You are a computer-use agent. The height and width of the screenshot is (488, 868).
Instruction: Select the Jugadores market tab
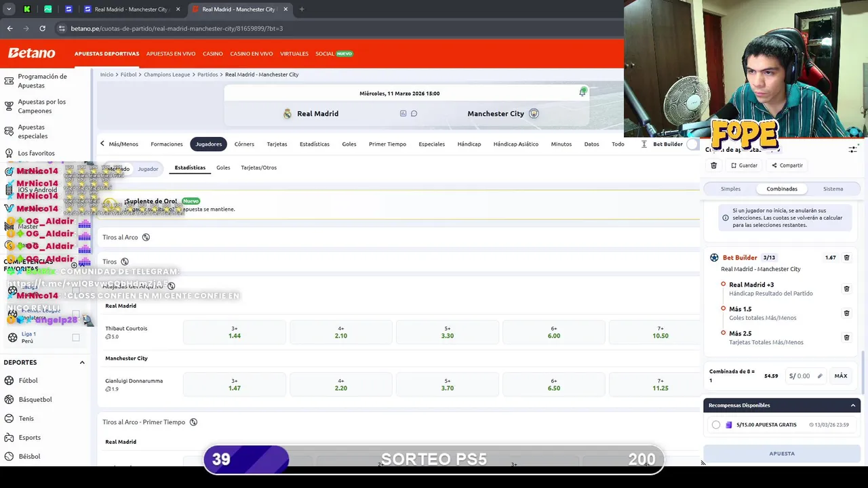pos(209,144)
